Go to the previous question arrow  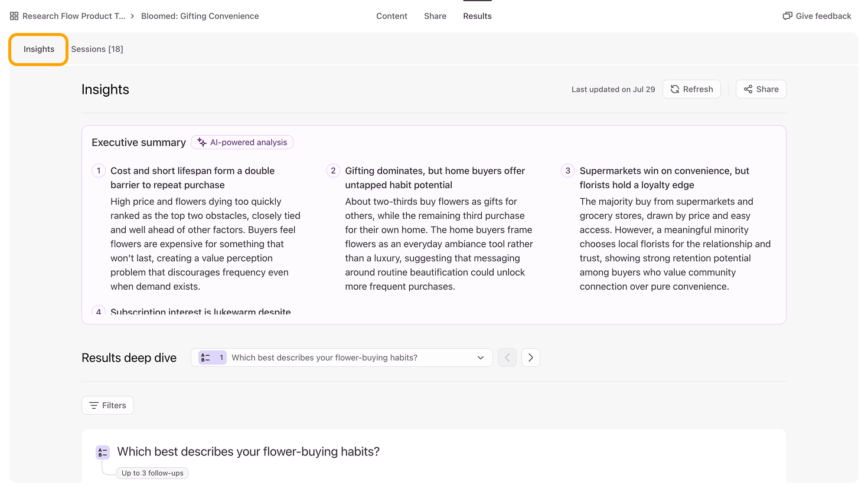507,357
